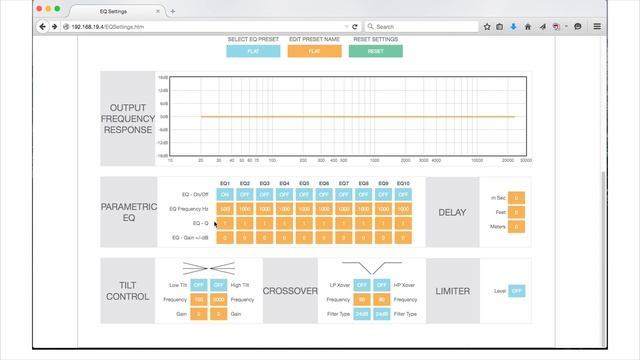Edit the Low Tilt gain field
Viewport: 640px width, 360px height.
click(x=199, y=314)
